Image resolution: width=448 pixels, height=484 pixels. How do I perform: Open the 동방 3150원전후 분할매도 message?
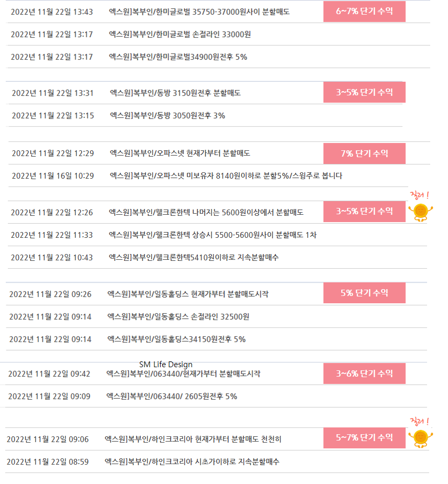coord(175,93)
